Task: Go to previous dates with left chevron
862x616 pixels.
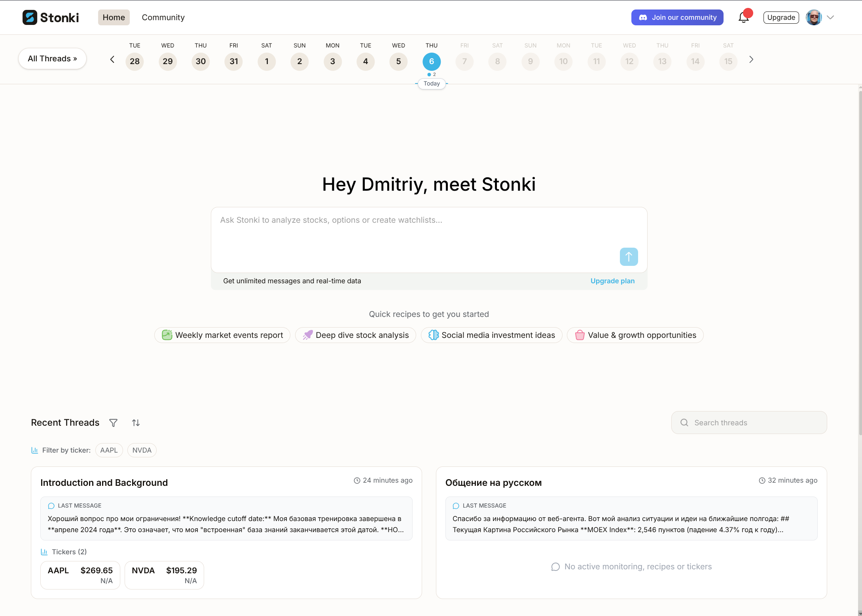Action: click(112, 60)
